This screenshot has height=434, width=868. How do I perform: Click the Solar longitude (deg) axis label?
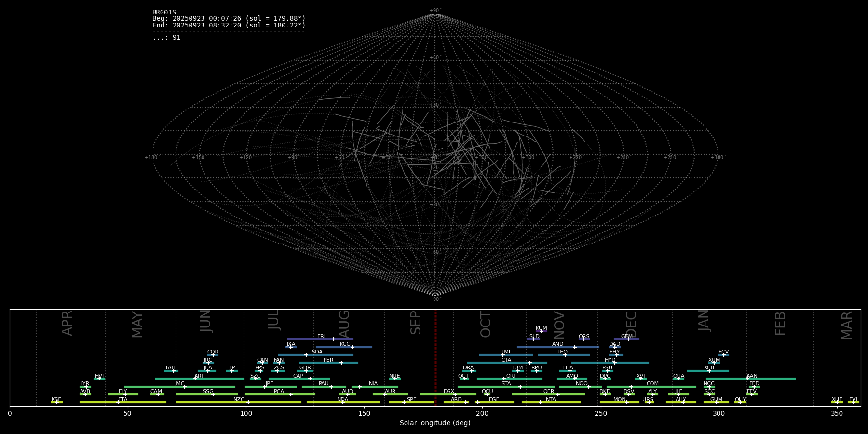[x=435, y=423]
